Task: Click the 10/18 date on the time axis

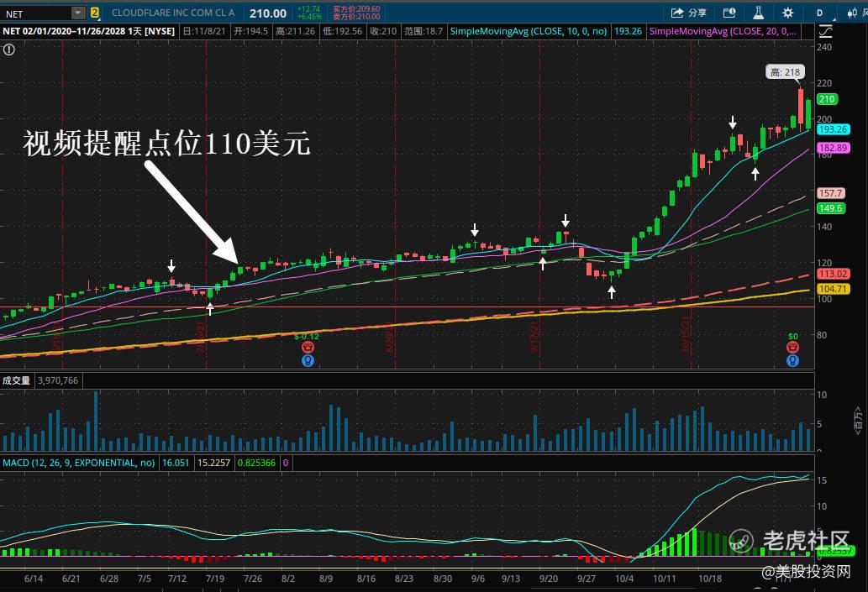Action: pyautogui.click(x=710, y=579)
